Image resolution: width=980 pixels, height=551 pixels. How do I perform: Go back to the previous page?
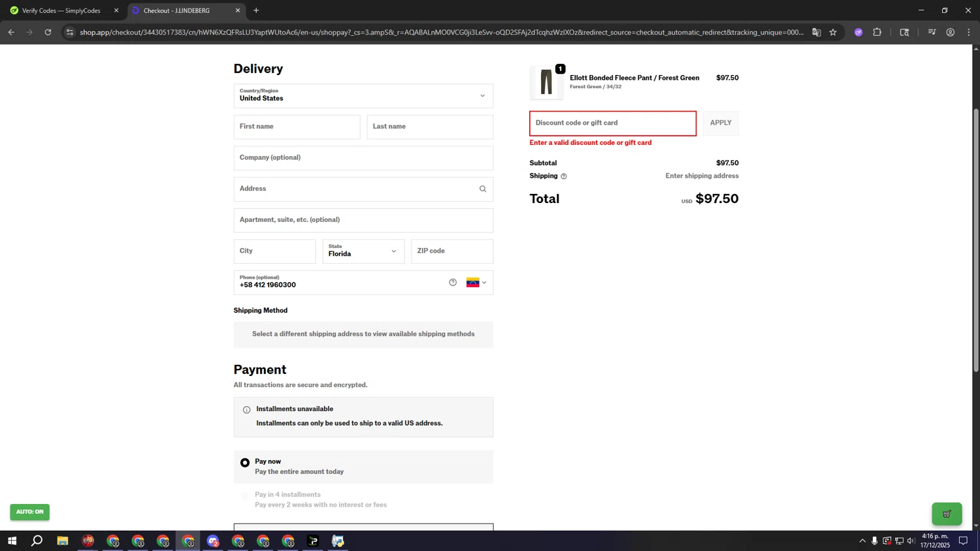[x=11, y=32]
